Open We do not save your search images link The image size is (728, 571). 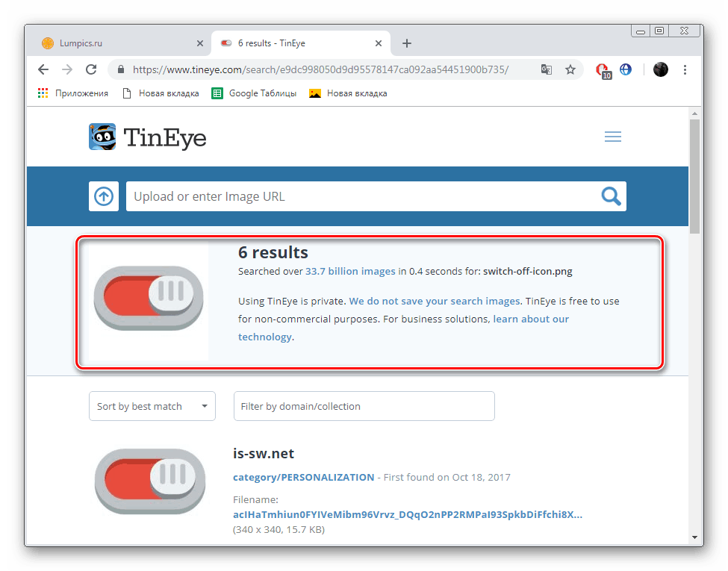pyautogui.click(x=434, y=301)
